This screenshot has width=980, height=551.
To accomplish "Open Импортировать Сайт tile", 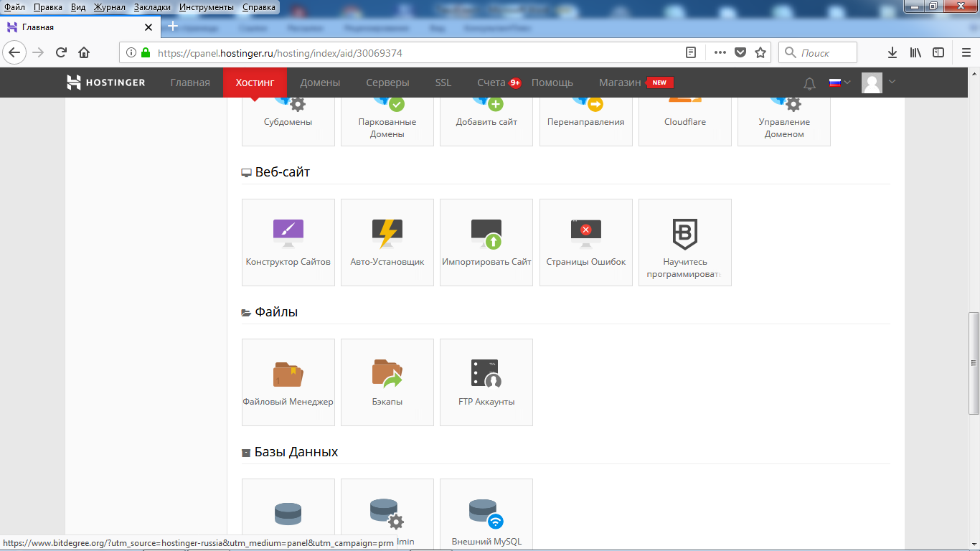I will pos(486,242).
